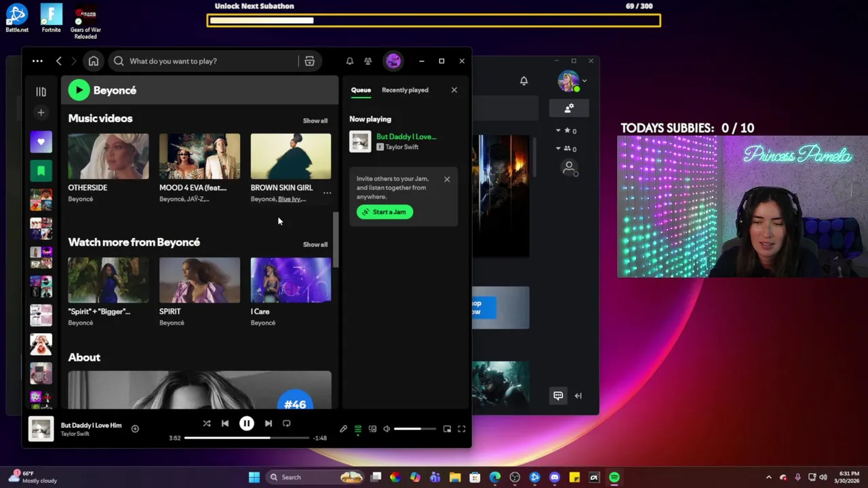868x488 pixels.
Task: Open the Browse icon in search bar
Action: [x=309, y=61]
